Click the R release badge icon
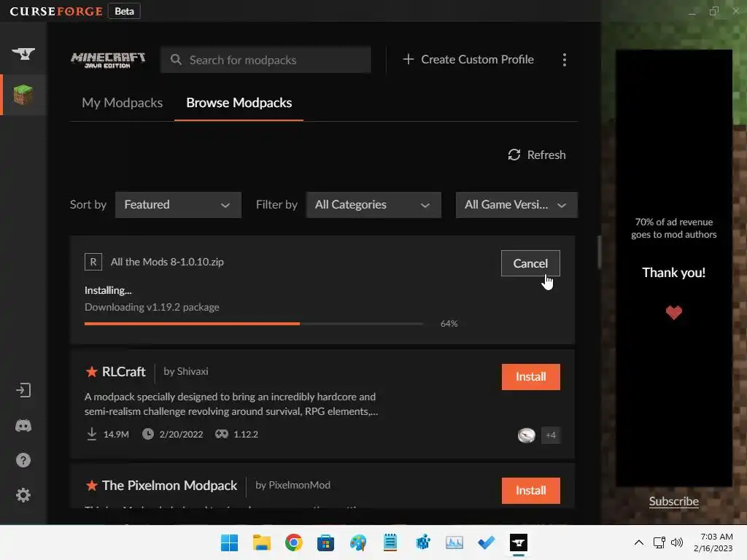 click(93, 262)
